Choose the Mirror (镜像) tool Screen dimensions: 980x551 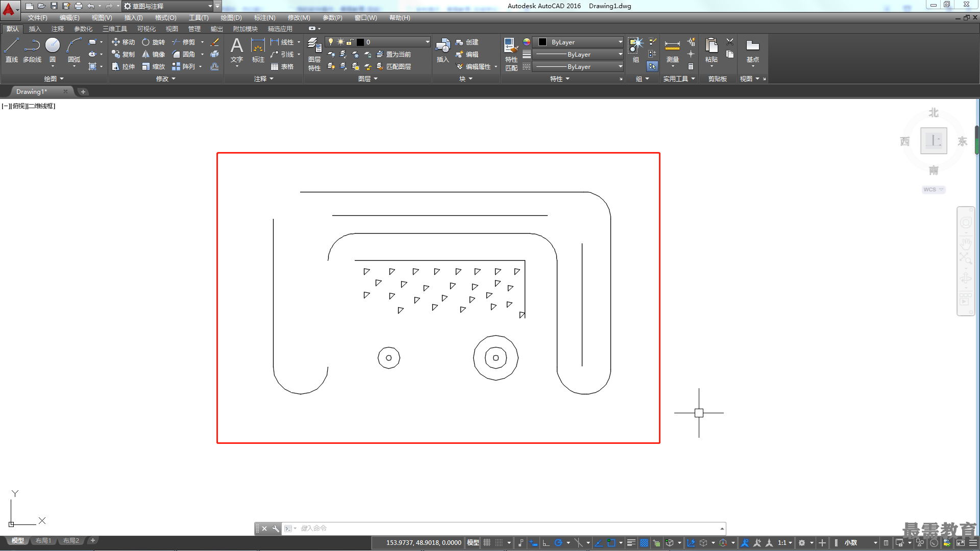click(153, 54)
